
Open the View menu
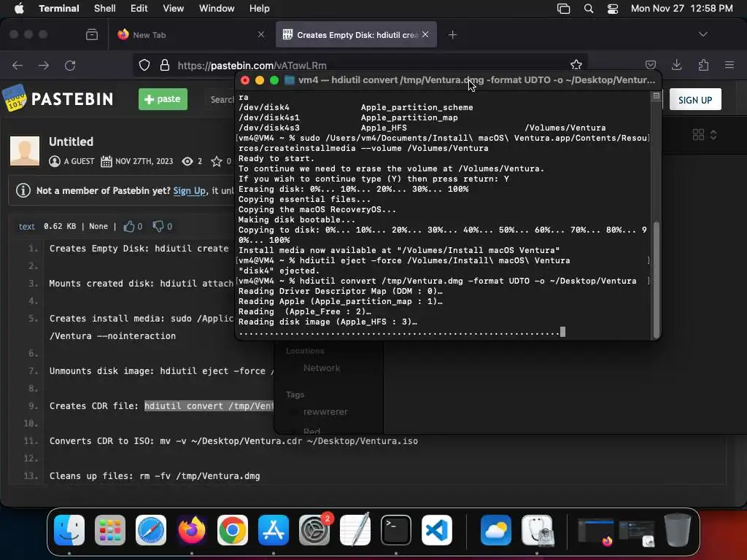(x=174, y=9)
